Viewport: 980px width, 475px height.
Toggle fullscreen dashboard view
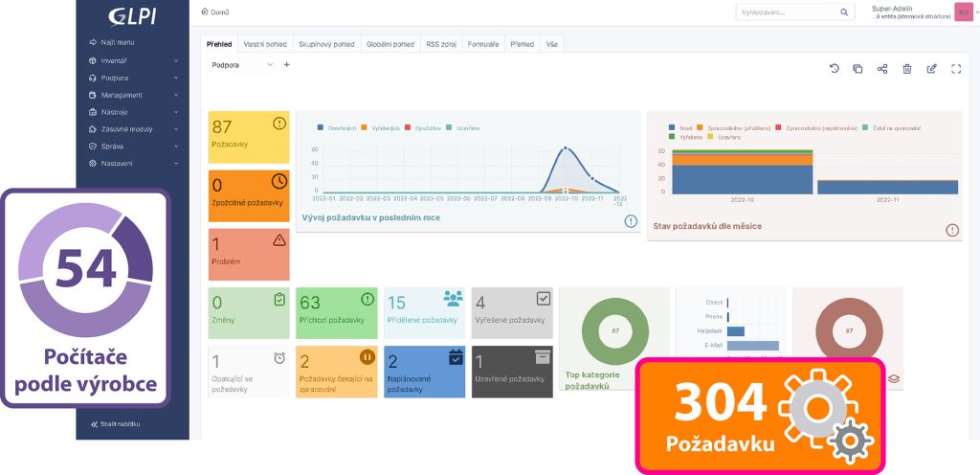pyautogui.click(x=955, y=69)
